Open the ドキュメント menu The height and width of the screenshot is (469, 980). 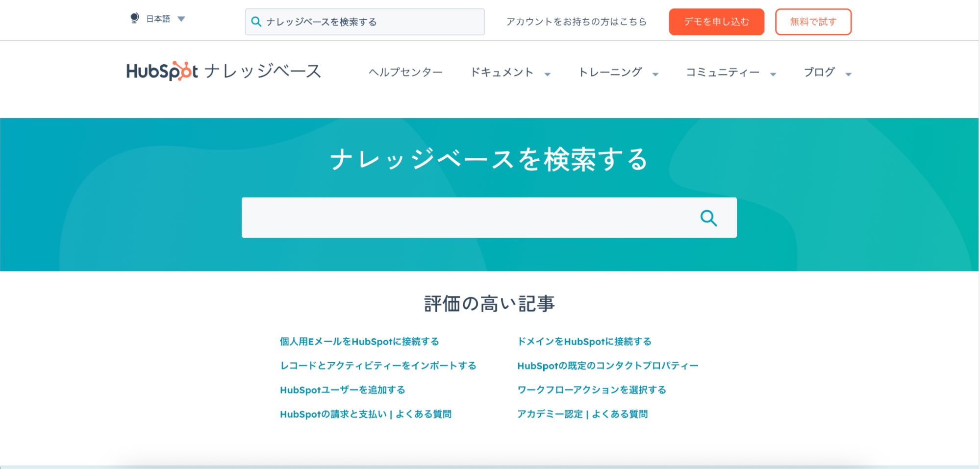[502, 72]
